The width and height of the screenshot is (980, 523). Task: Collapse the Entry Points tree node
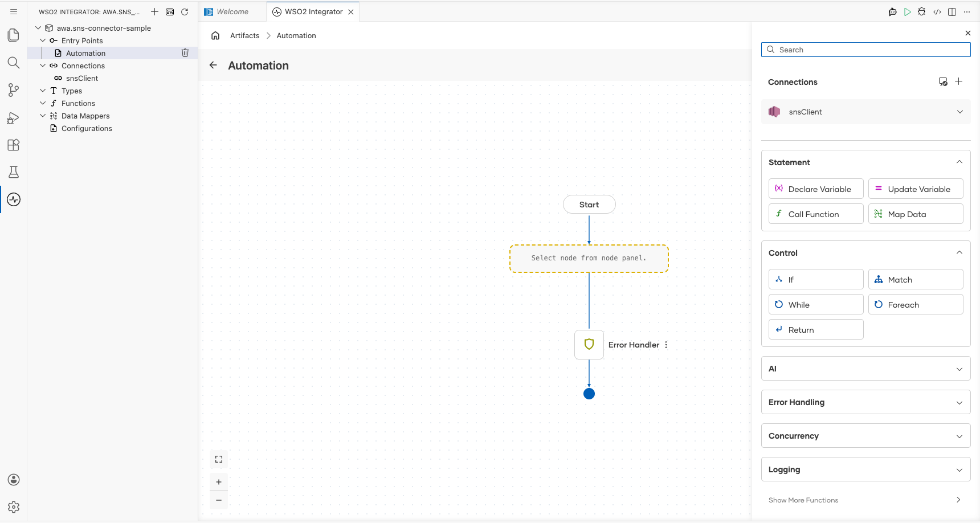pos(43,40)
